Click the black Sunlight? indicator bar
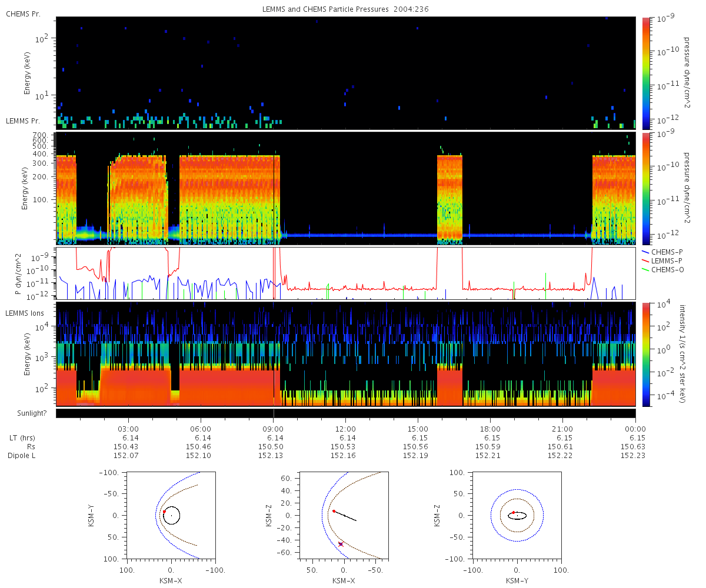This screenshot has height=588, width=706. 345,413
